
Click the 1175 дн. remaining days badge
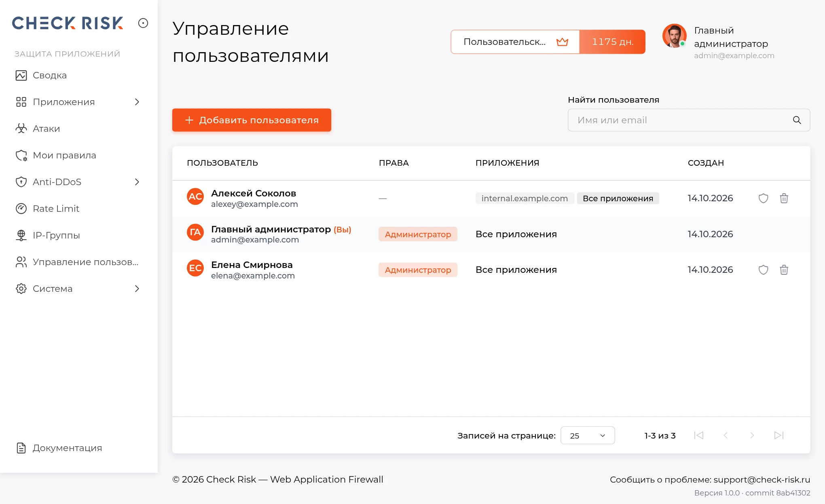point(612,42)
